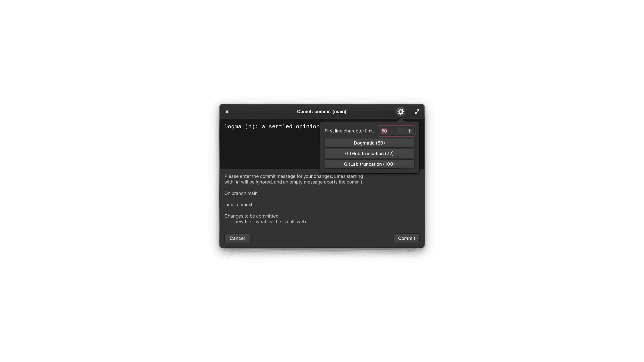
Task: Click the settings gear icon
Action: pyautogui.click(x=400, y=111)
